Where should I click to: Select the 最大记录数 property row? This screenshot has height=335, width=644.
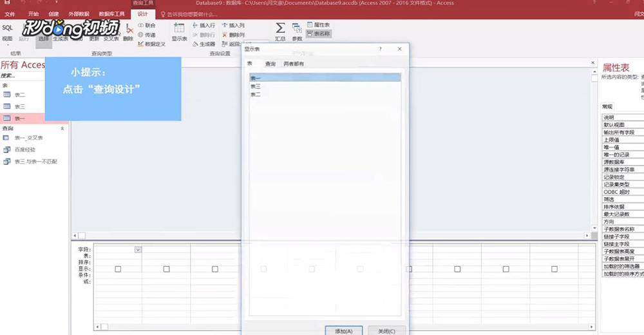tap(623, 214)
